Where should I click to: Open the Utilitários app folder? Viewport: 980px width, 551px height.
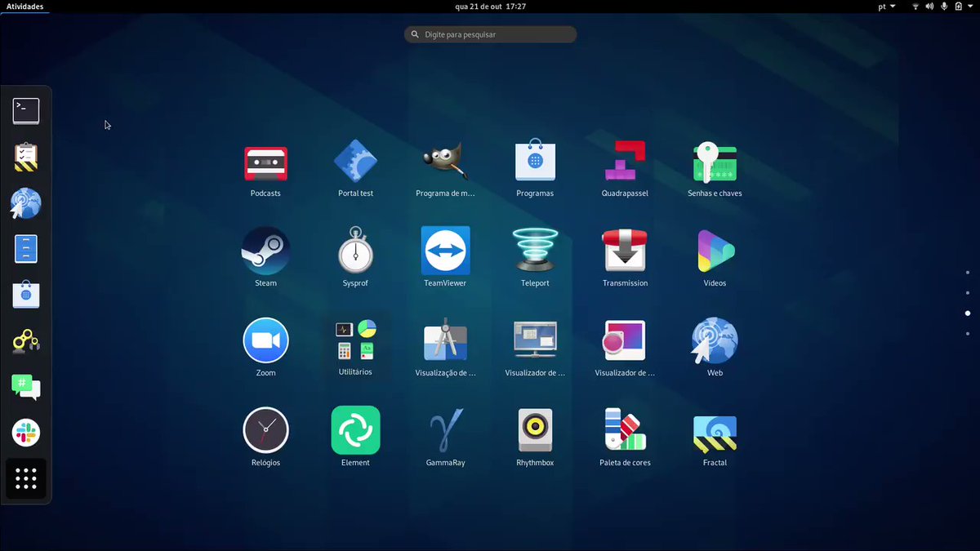tap(355, 349)
